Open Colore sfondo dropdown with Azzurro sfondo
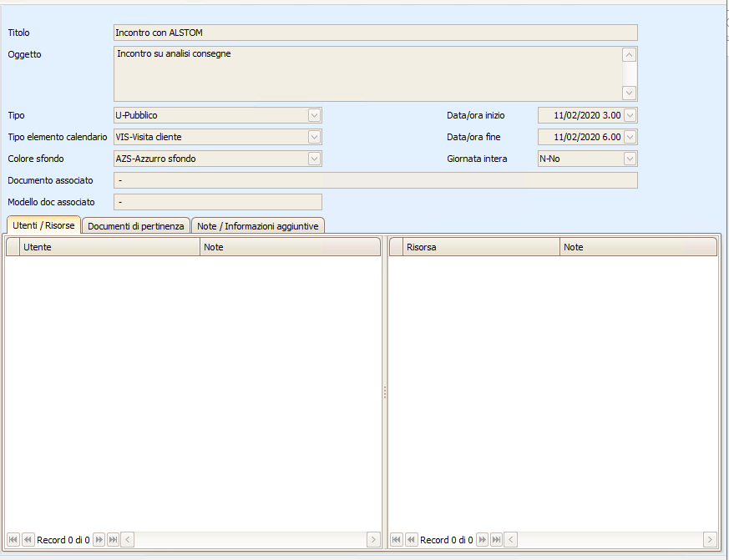This screenshot has width=729, height=560. tap(315, 159)
